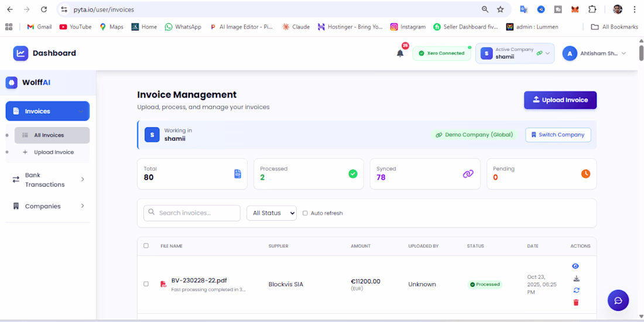The height and width of the screenshot is (322, 644).
Task: Click the purple Upload Invoice button
Action: tap(560, 100)
